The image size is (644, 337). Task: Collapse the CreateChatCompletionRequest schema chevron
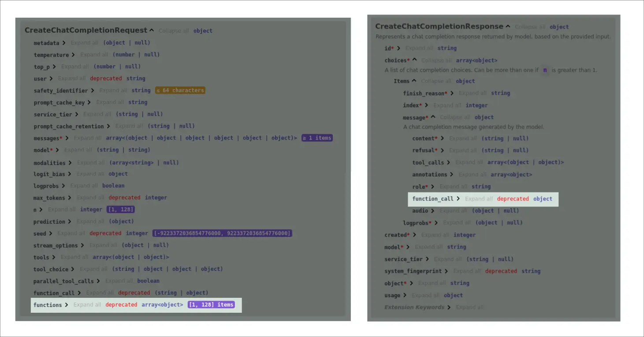point(152,30)
